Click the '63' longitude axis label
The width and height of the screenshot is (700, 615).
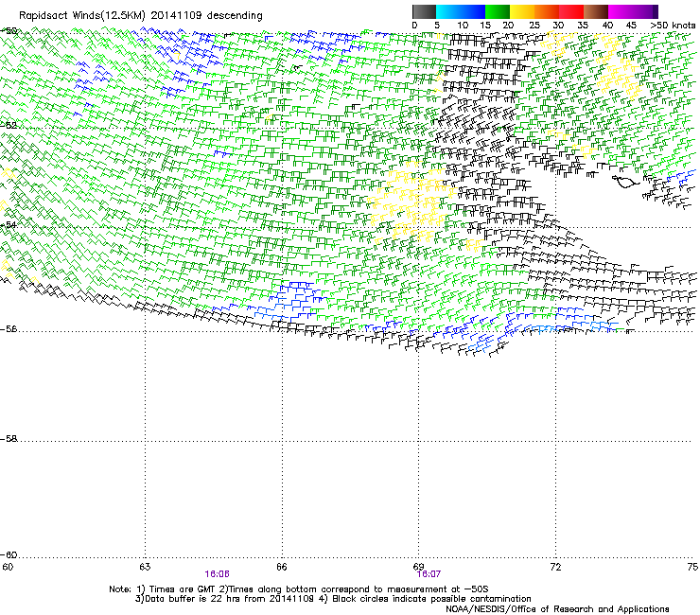point(145,567)
